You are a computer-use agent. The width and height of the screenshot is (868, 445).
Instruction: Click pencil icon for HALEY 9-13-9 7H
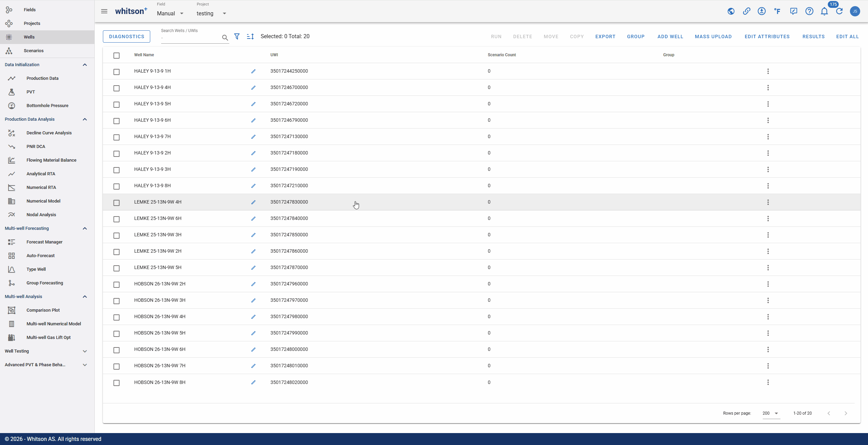(253, 137)
